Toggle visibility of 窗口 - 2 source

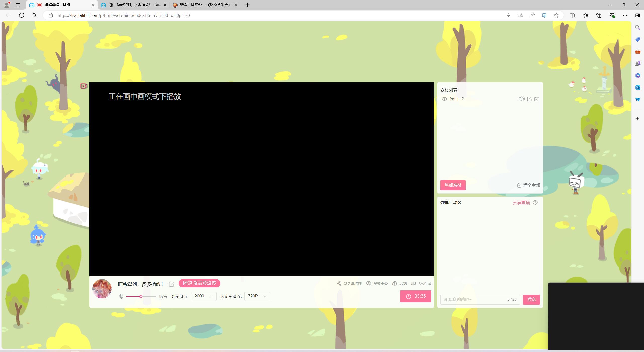tap(444, 99)
